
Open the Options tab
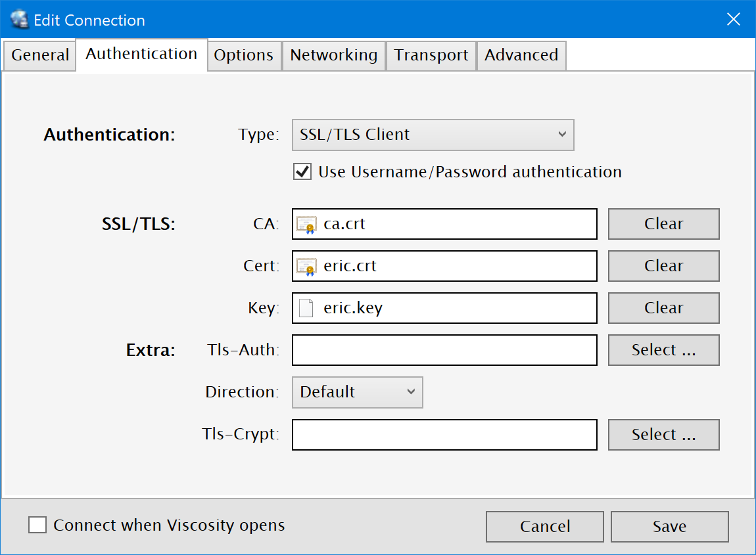tap(244, 55)
